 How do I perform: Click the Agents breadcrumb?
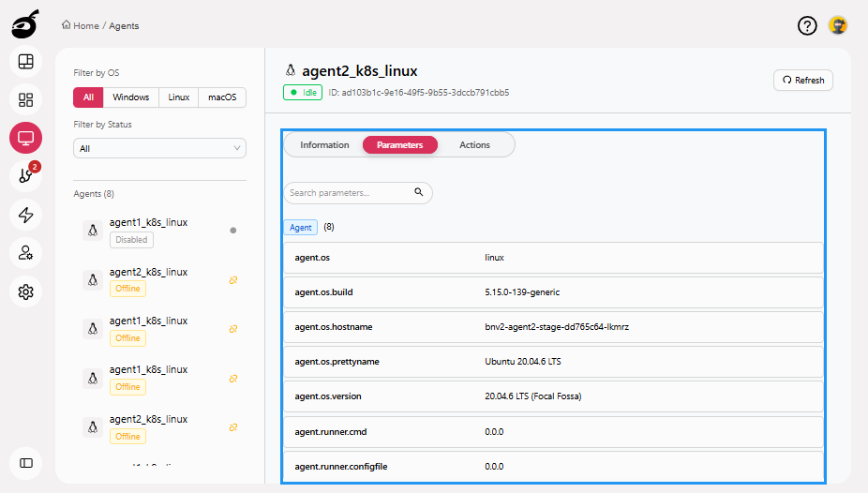pos(124,26)
